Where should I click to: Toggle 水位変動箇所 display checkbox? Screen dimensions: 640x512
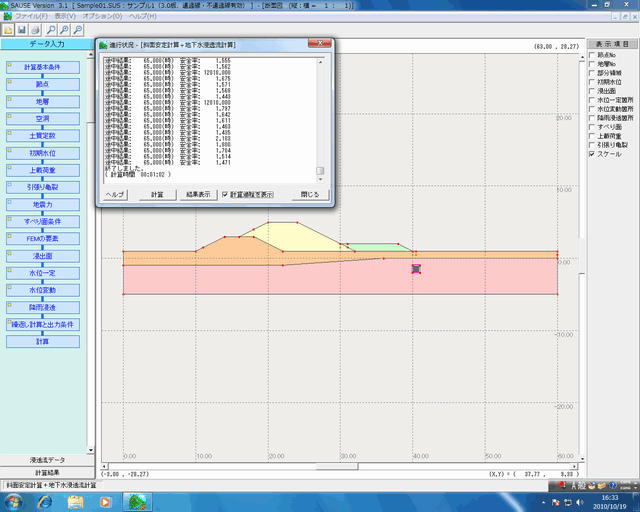592,109
